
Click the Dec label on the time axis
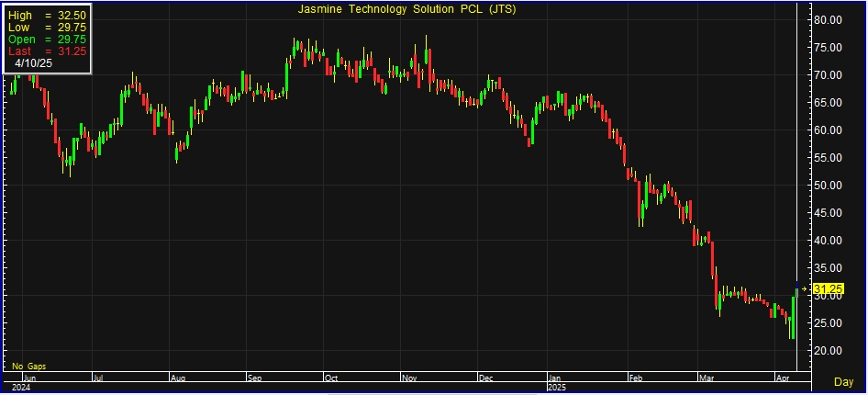484,378
